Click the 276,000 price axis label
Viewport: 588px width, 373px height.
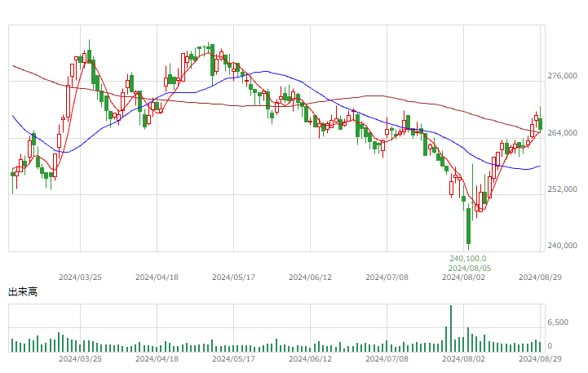pyautogui.click(x=562, y=76)
